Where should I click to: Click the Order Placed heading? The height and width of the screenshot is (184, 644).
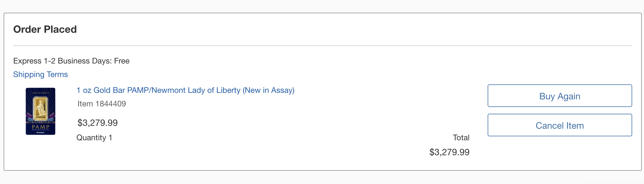[45, 29]
